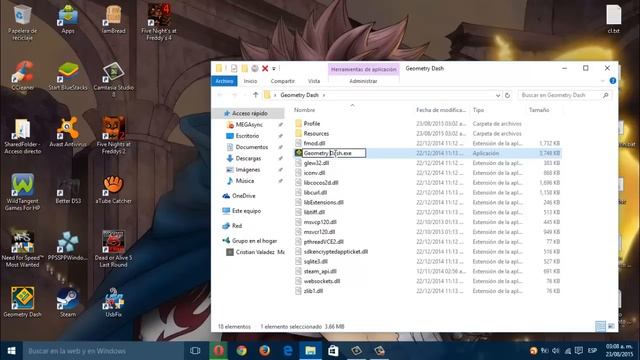Open Escritorio in the navigation pane
640x360 pixels.
coord(247,136)
